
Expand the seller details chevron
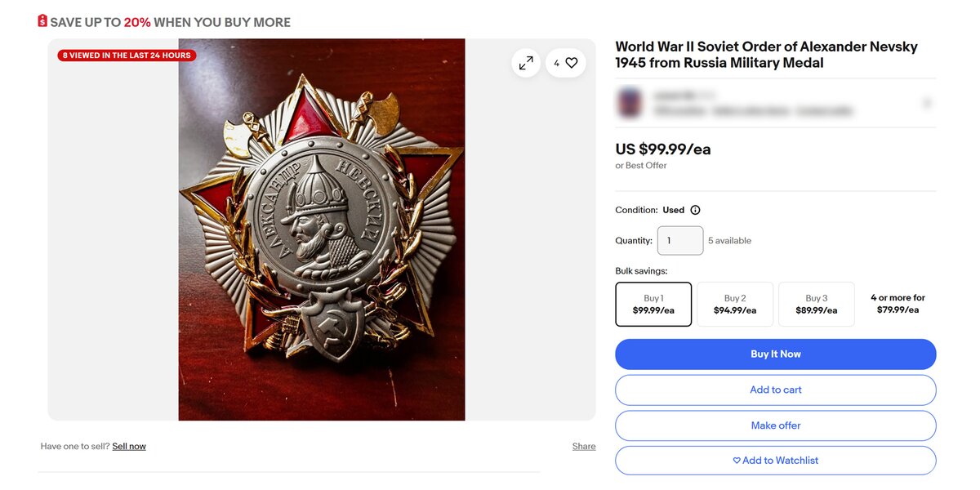click(927, 104)
